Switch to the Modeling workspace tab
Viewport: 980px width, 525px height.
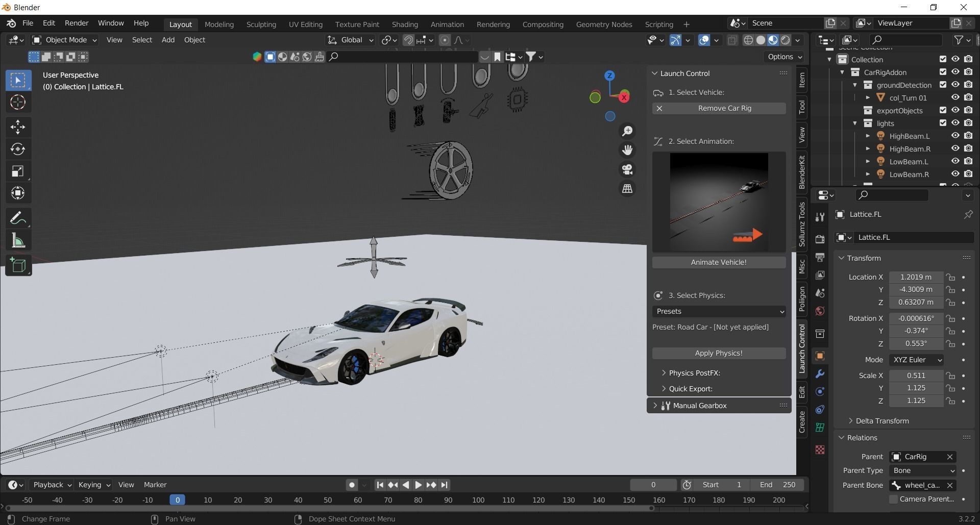(x=219, y=24)
